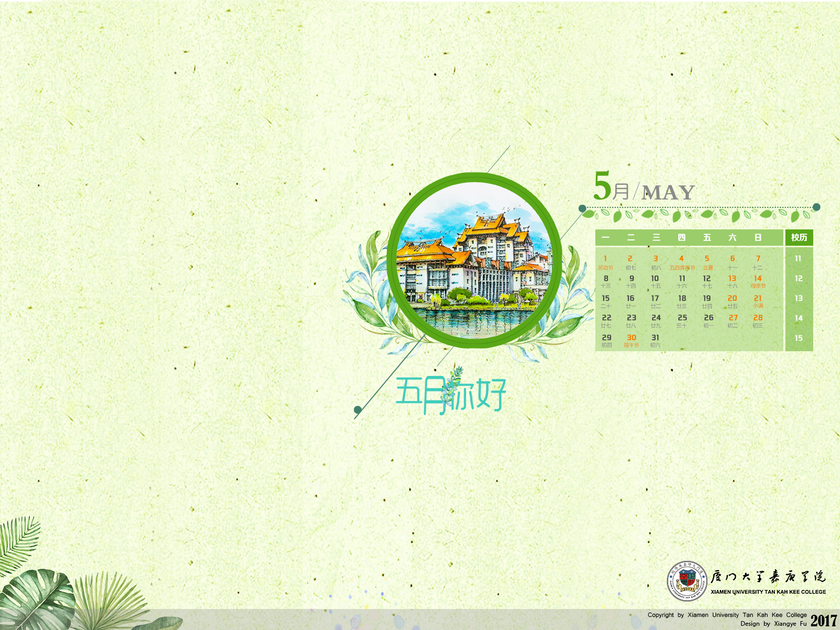Click school week 15 in 校历 column
840x630 pixels.
[x=799, y=338]
